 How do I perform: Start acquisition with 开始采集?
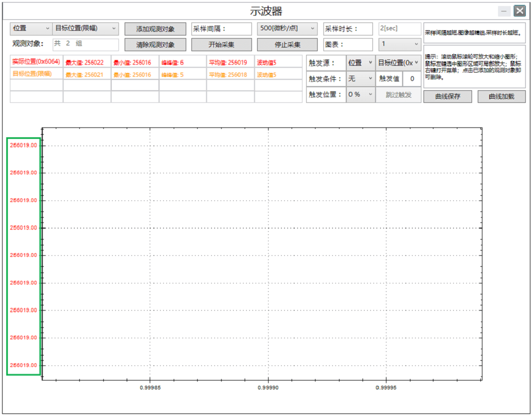(221, 45)
